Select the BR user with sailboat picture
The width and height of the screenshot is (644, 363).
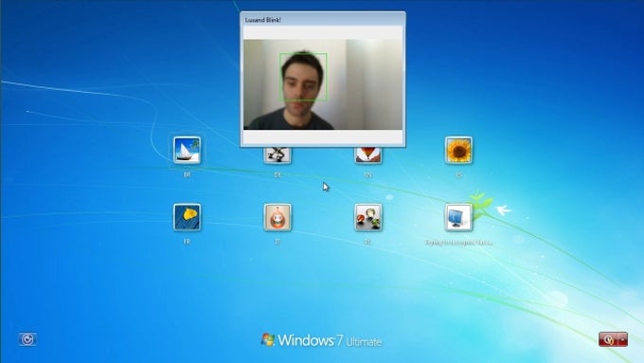pyautogui.click(x=187, y=151)
